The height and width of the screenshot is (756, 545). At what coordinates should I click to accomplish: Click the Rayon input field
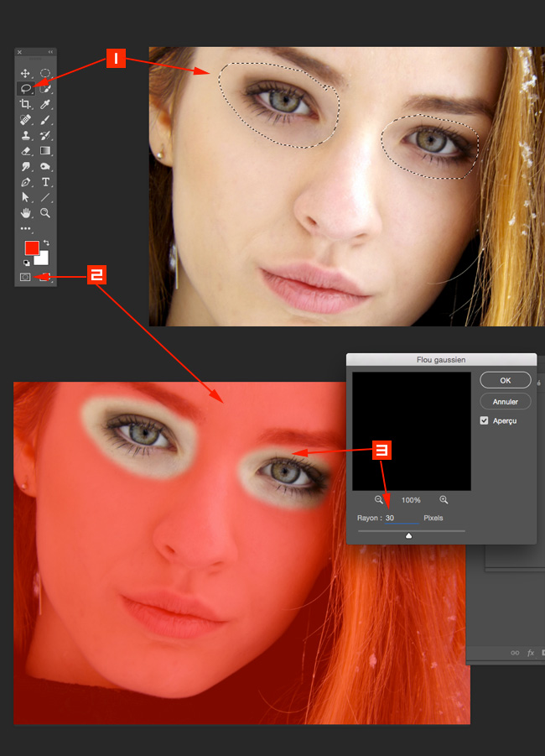click(401, 519)
